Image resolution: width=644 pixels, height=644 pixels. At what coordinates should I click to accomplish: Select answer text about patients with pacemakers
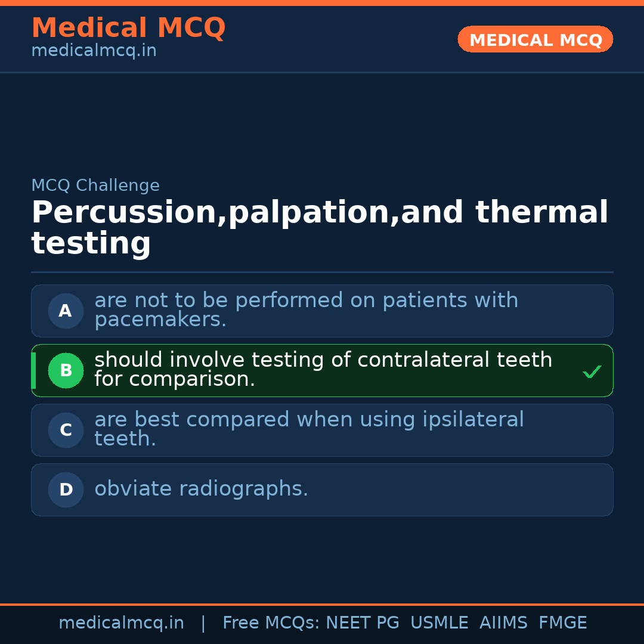tap(306, 310)
